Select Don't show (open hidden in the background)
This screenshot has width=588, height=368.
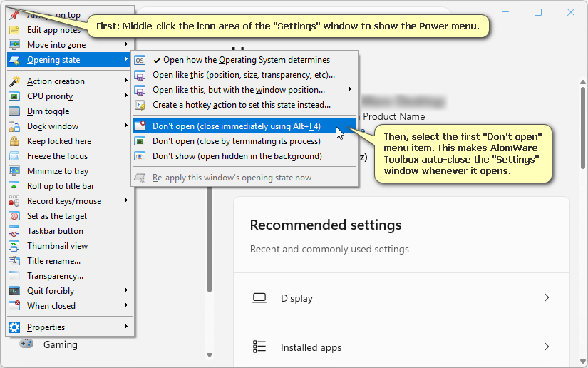pos(244,156)
